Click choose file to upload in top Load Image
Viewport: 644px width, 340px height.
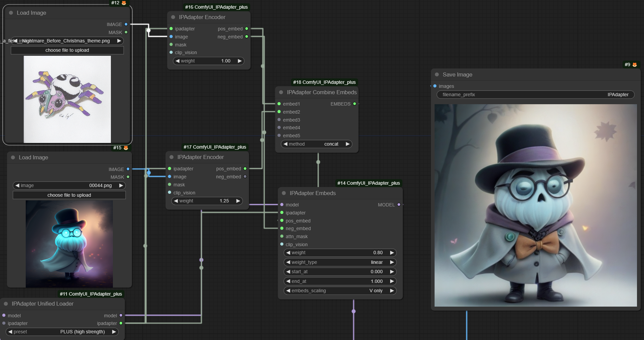[x=67, y=50]
